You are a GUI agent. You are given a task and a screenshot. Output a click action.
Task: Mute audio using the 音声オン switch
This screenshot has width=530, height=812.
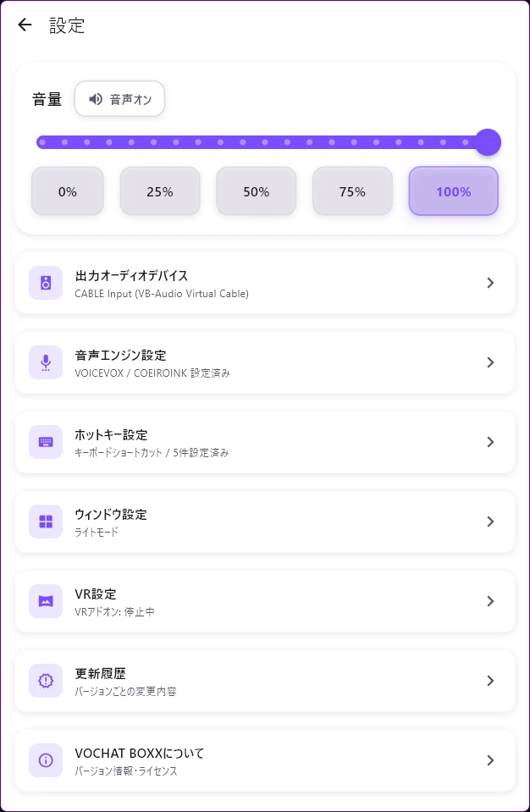(x=119, y=99)
